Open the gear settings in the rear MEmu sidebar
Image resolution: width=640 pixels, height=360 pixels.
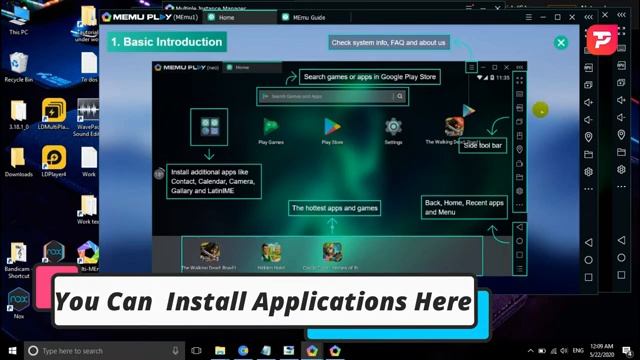coord(621,169)
